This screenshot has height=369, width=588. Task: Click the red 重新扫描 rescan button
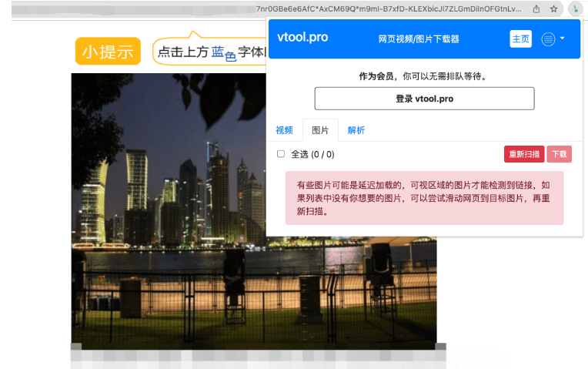(523, 154)
